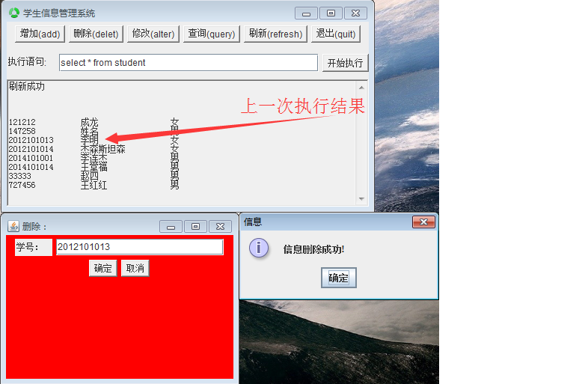Click the 刷新成功 status text

pos(27,87)
